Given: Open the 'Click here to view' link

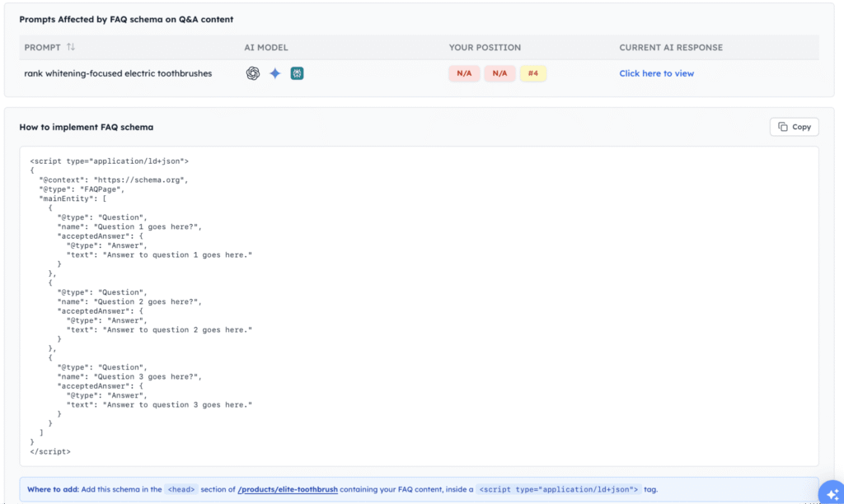Looking at the screenshot, I should [x=656, y=73].
